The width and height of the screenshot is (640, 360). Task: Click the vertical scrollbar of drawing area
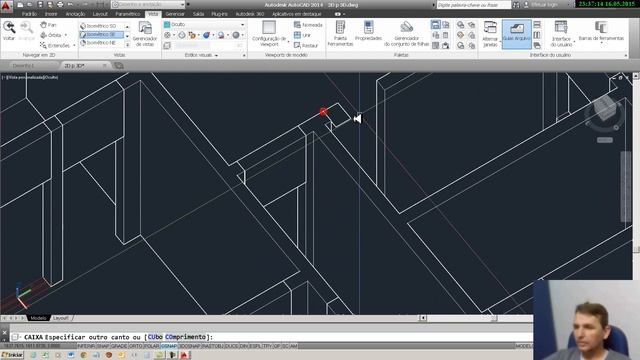pyautogui.click(x=636, y=196)
